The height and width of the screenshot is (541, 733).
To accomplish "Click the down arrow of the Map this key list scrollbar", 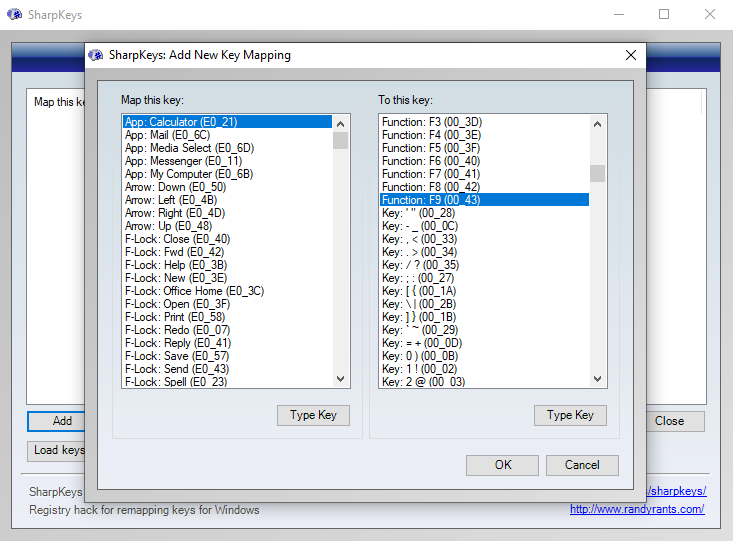I will 340,378.
